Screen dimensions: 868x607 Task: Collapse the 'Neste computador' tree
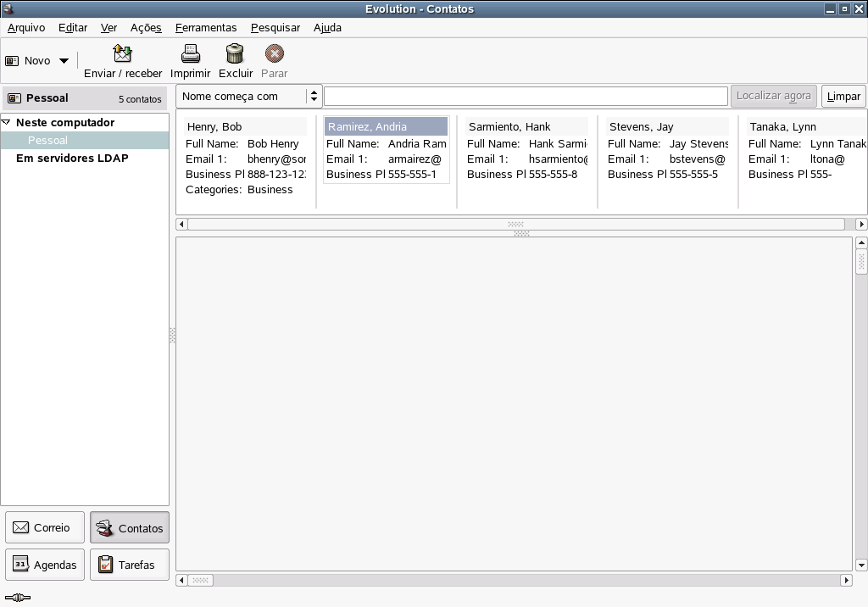(x=7, y=122)
